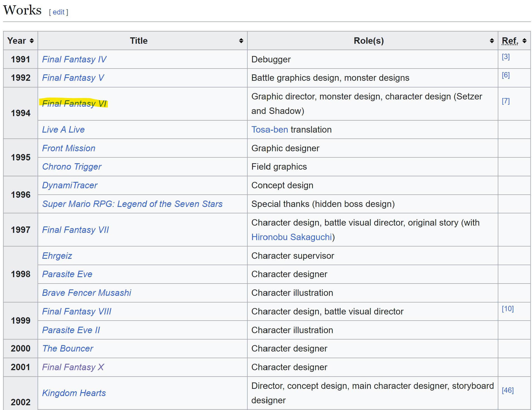Image resolution: width=532 pixels, height=410 pixels.
Task: Select the 2001 year cell
Action: tap(21, 367)
